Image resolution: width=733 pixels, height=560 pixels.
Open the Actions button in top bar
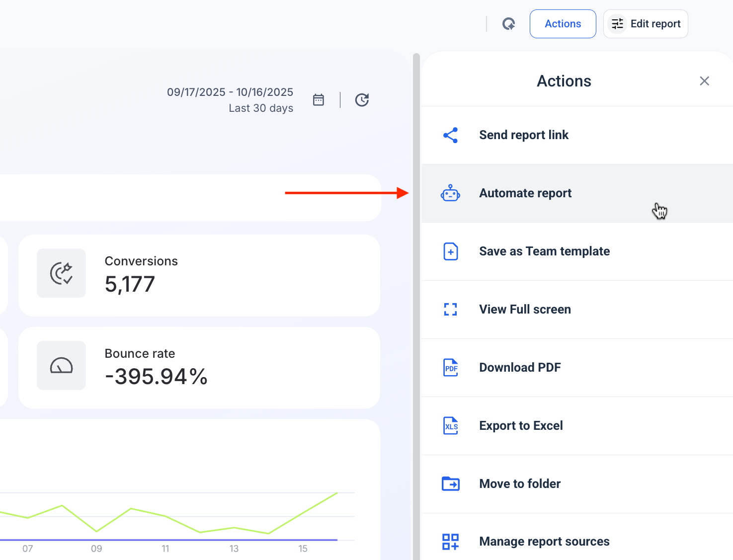point(563,24)
